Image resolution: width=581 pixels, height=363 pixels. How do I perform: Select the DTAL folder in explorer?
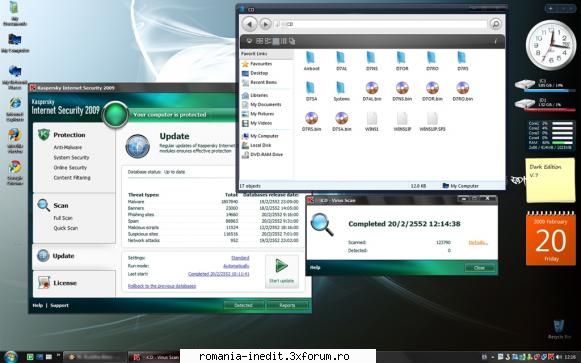[341, 61]
